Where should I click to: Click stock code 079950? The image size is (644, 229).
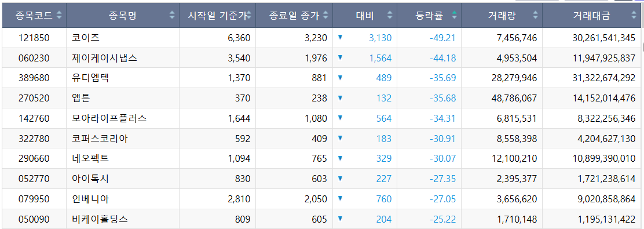click(34, 199)
